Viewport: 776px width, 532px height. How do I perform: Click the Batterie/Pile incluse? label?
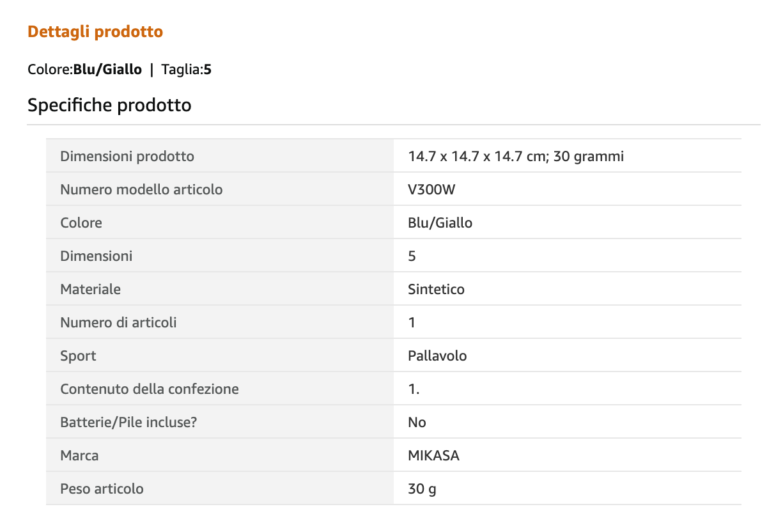coord(126,422)
